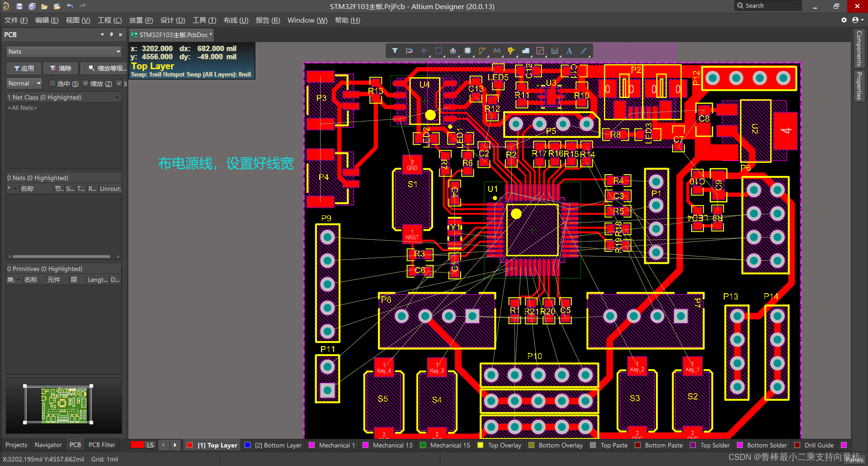The width and height of the screenshot is (868, 466).
Task: Check the 选中 (S) checkbox
Action: (52, 83)
